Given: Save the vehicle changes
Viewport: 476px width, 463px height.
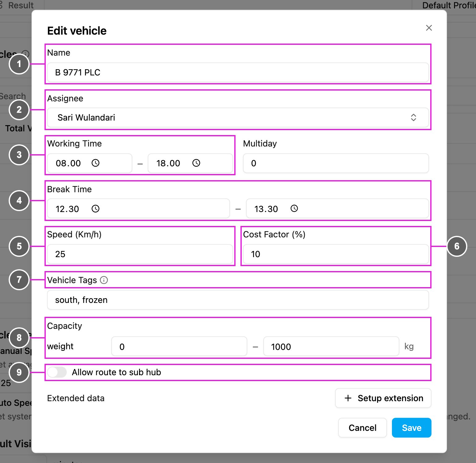Looking at the screenshot, I should pos(412,428).
